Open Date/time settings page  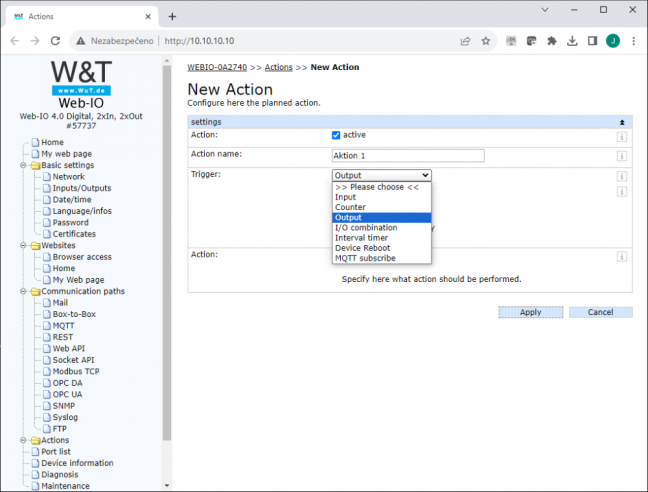pyautogui.click(x=72, y=200)
